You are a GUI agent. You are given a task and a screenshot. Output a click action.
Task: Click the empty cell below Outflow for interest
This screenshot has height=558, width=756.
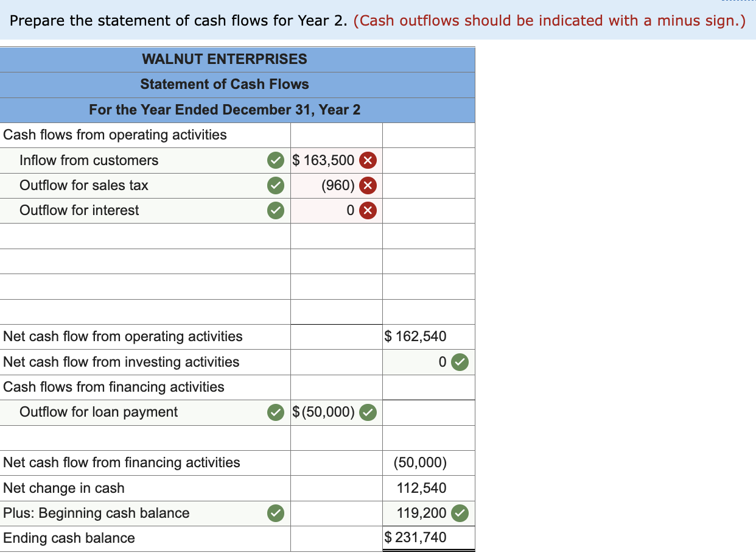coord(336,236)
